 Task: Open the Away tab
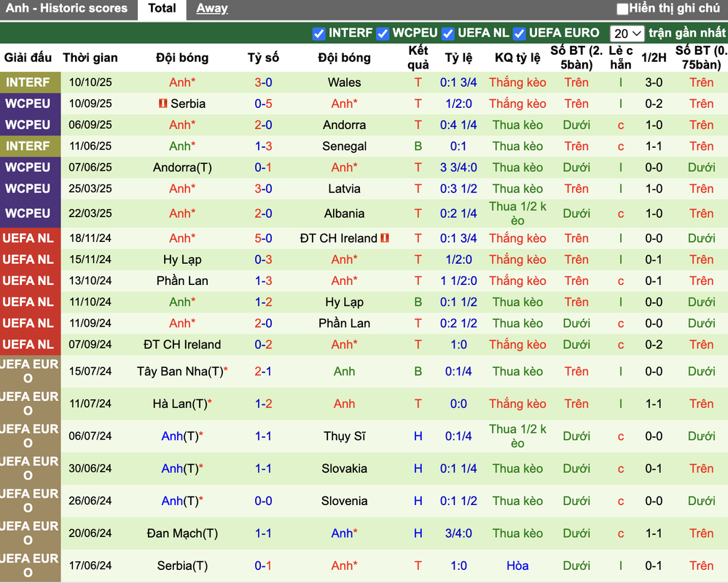pos(212,8)
